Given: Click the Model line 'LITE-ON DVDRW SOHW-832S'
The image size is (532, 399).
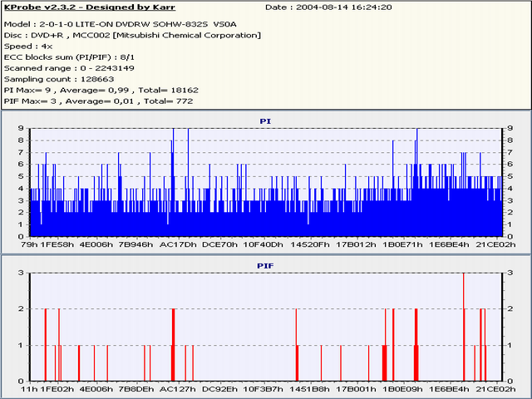Looking at the screenshot, I should tap(141, 24).
